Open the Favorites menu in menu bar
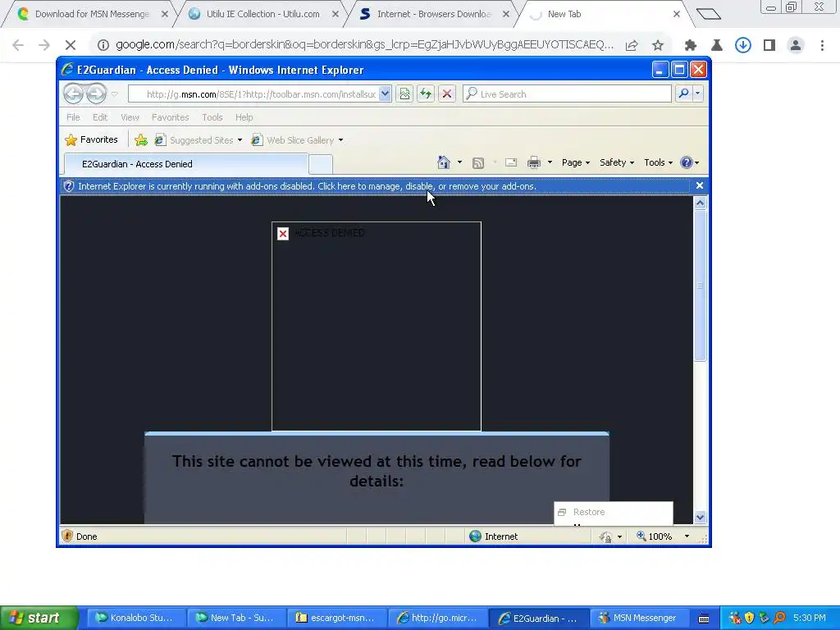Image resolution: width=840 pixels, height=630 pixels. pos(171,117)
